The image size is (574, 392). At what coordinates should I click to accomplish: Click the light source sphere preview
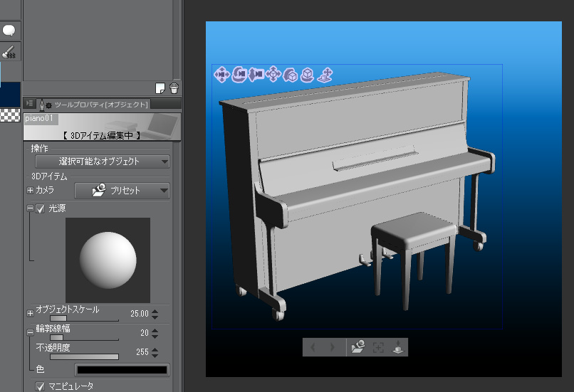[x=108, y=260]
